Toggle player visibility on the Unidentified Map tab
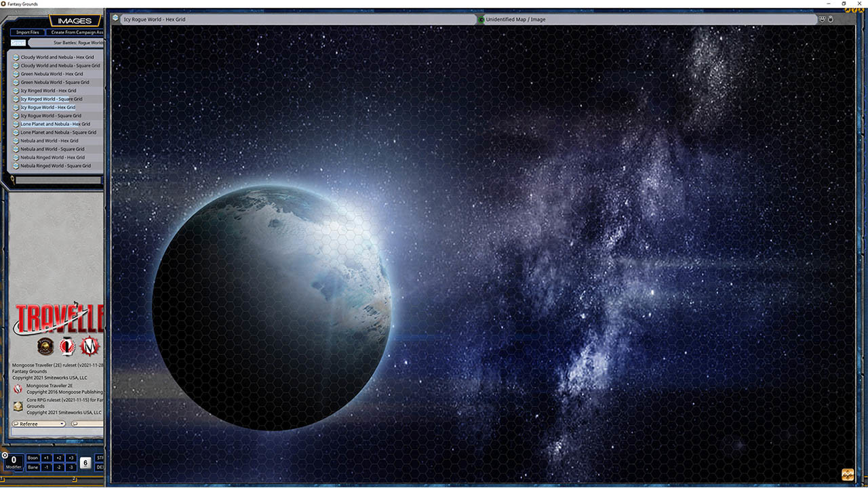Viewport: 868px width, 488px height. 481,20
